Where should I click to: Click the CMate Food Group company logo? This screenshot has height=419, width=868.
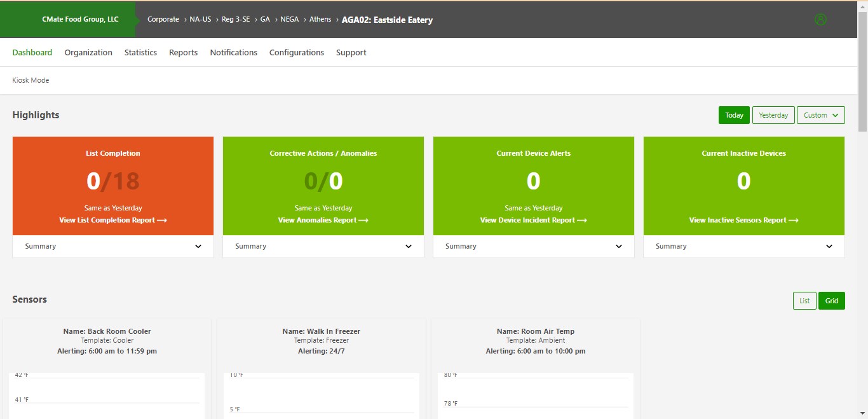(x=79, y=19)
